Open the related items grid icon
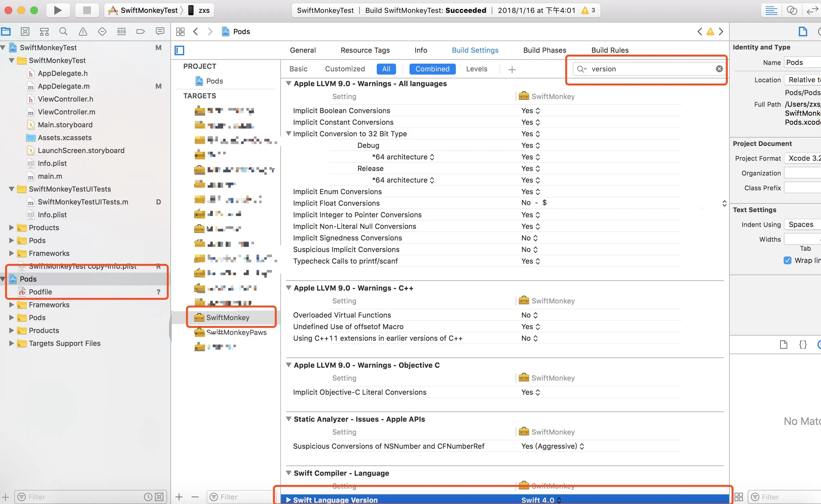The image size is (821, 504). click(180, 32)
